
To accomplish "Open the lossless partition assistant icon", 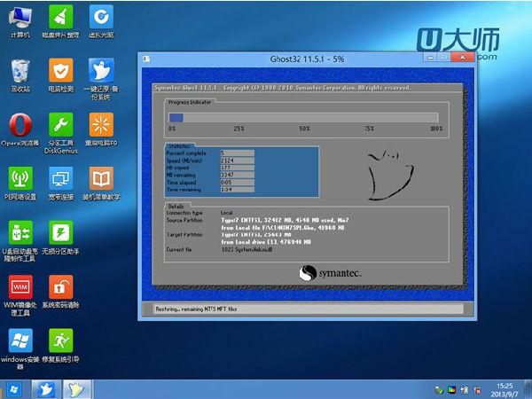I will click(x=60, y=233).
